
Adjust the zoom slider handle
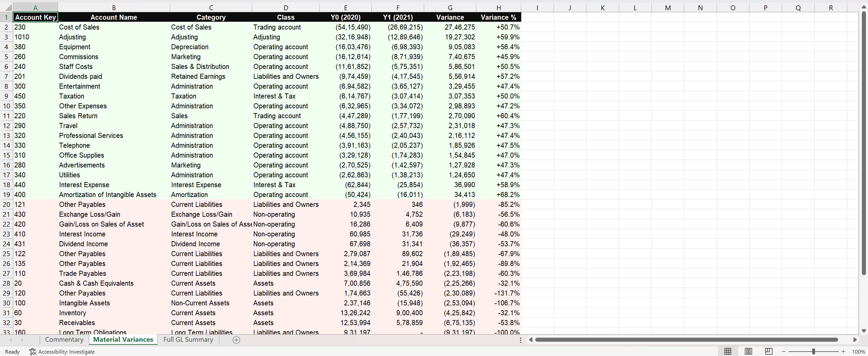(813, 352)
